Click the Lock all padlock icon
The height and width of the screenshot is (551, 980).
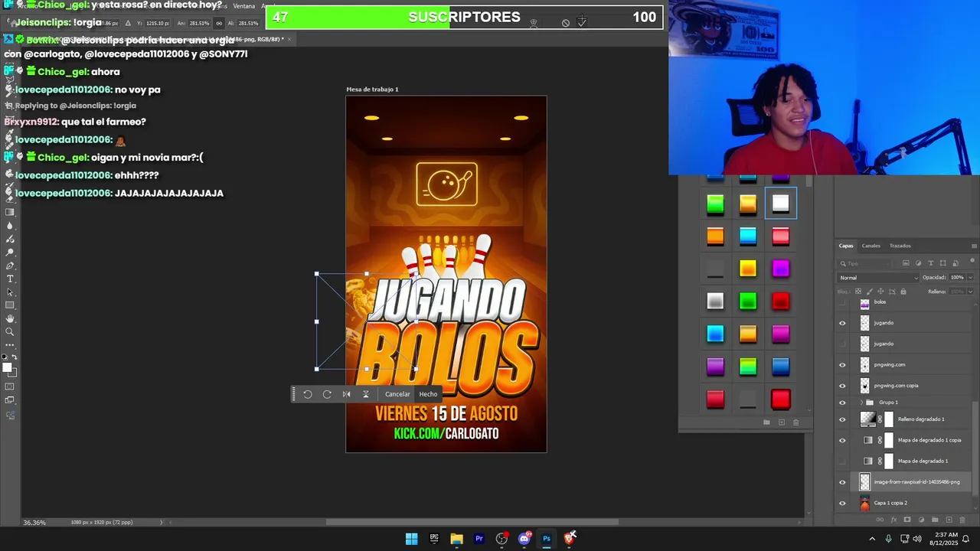(903, 292)
